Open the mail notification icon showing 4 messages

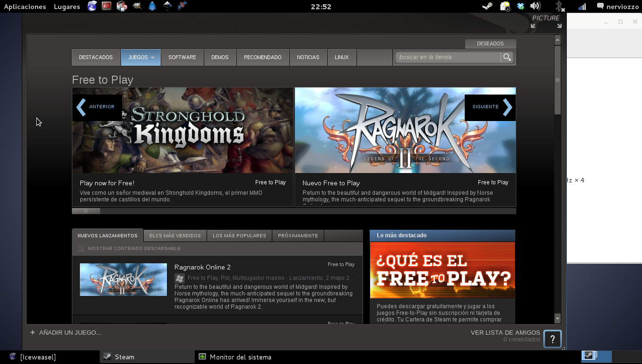505,6
